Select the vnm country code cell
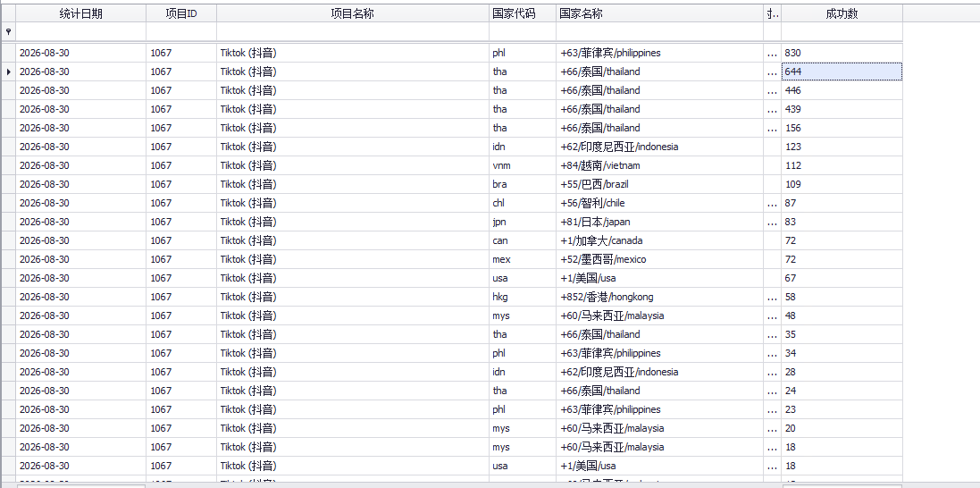 [x=524, y=166]
